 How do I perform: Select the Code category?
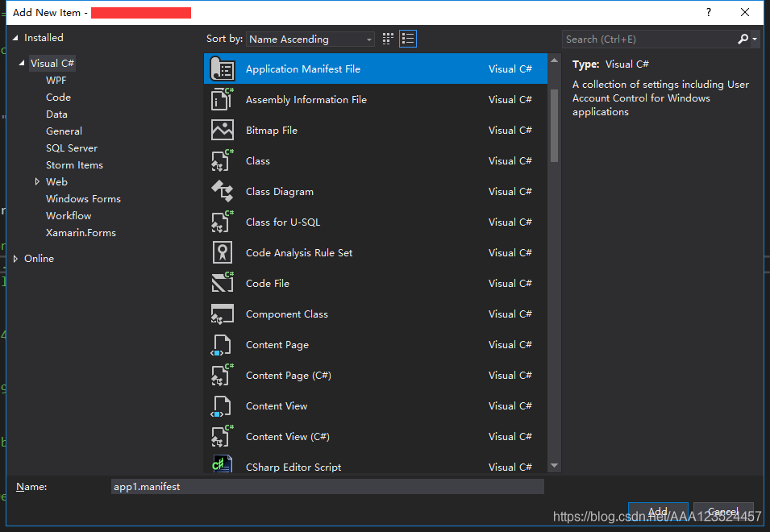(x=58, y=98)
